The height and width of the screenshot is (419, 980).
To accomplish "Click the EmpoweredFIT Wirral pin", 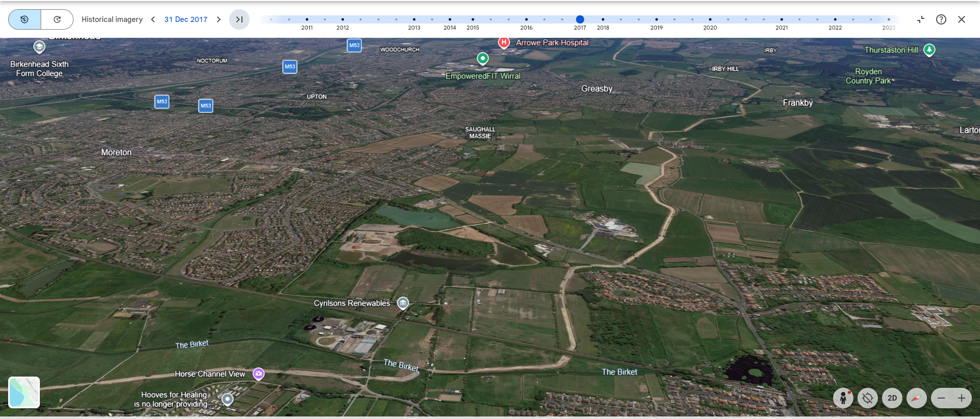I will tap(482, 59).
